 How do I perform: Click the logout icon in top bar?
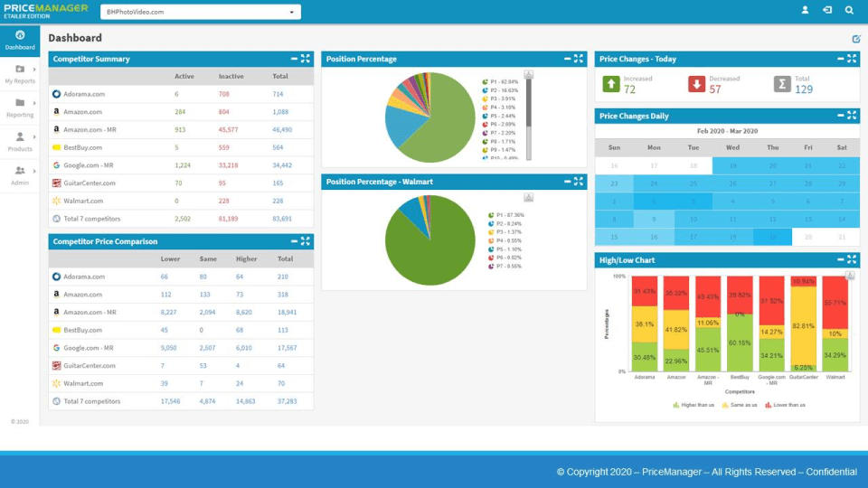827,10
